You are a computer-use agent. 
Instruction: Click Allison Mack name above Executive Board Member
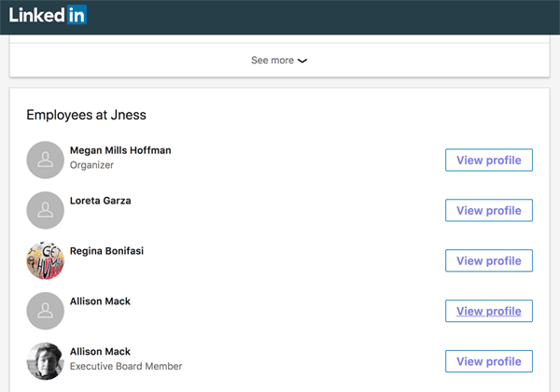click(100, 352)
